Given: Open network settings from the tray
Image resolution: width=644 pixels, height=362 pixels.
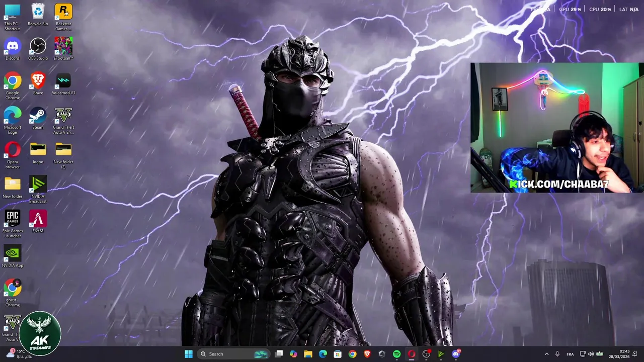Looking at the screenshot, I should (x=583, y=354).
